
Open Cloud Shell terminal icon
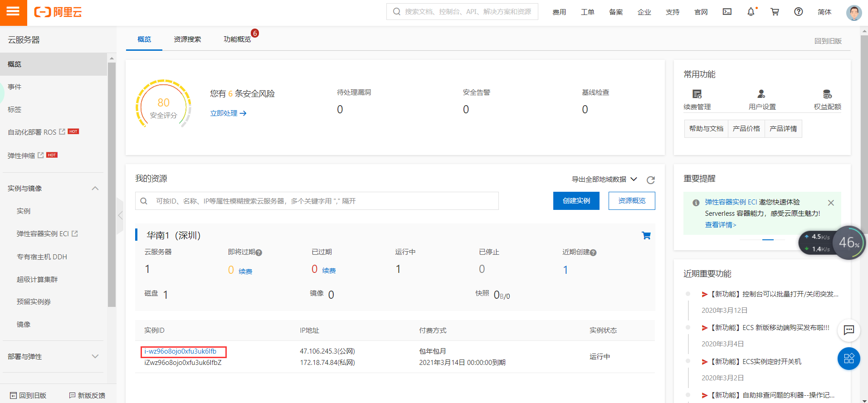tap(727, 12)
